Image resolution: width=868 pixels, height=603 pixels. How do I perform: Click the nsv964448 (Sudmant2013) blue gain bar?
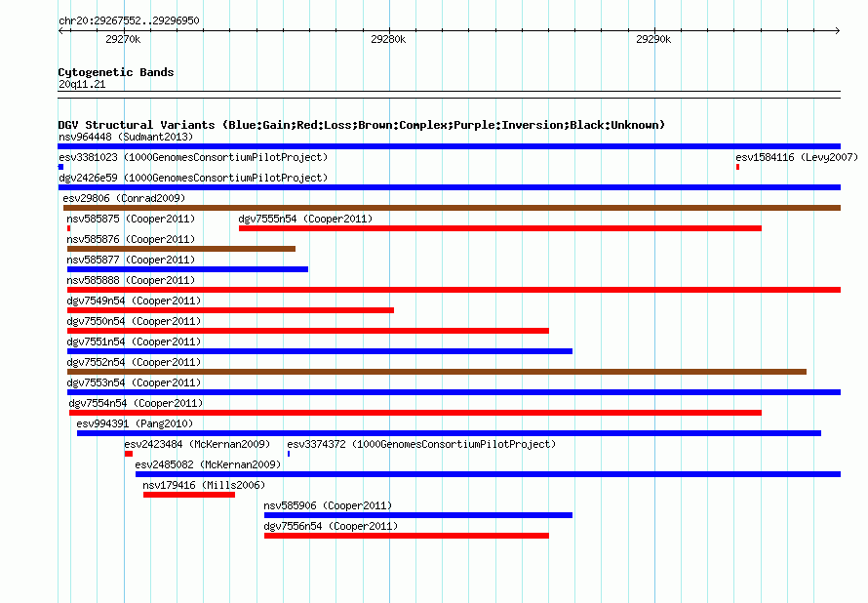(449, 146)
